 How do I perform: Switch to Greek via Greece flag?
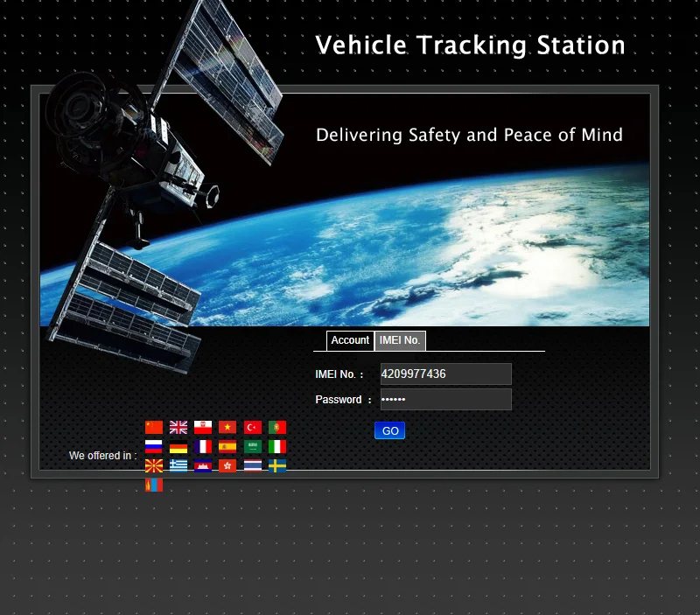pos(178,466)
